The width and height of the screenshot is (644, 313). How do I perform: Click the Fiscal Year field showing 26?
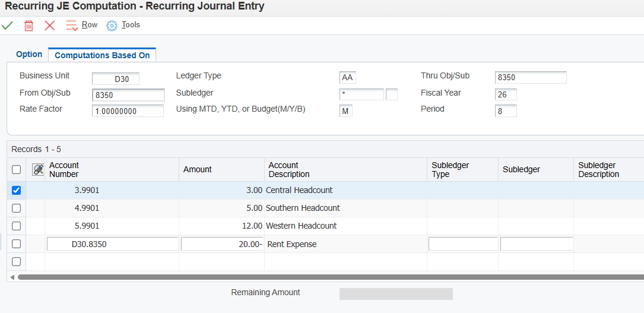point(506,94)
